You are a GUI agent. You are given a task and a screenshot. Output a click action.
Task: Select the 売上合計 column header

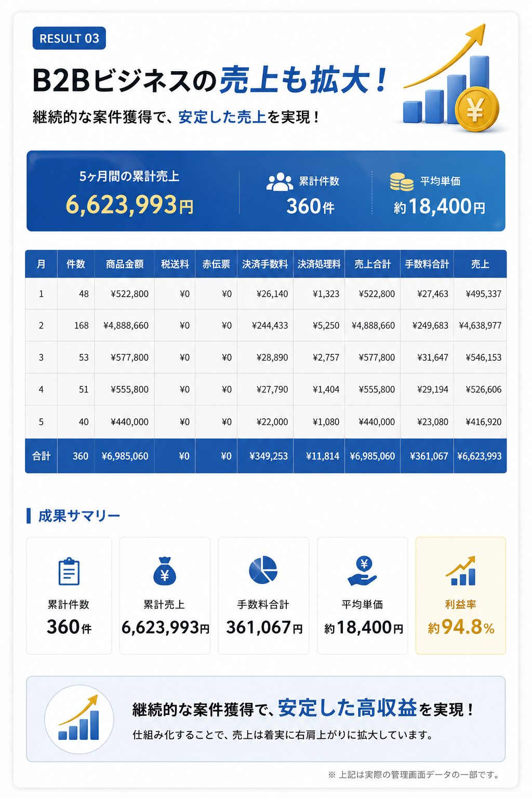coord(373,264)
